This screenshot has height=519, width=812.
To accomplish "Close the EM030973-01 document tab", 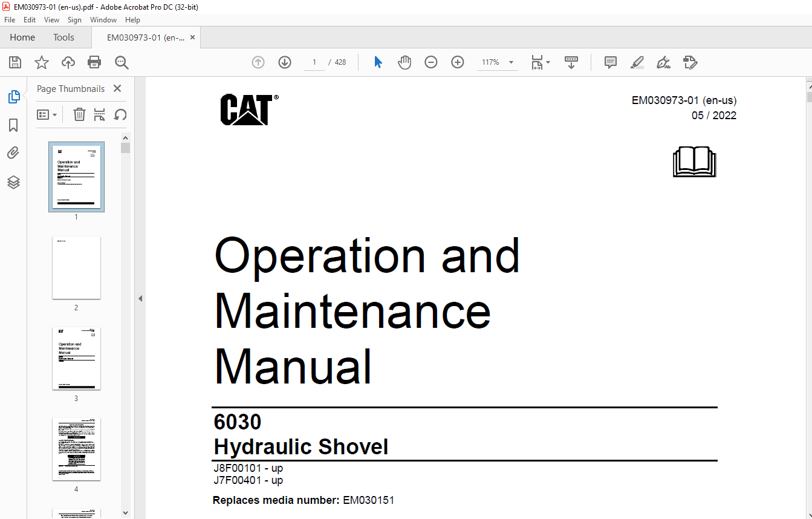I will click(193, 38).
